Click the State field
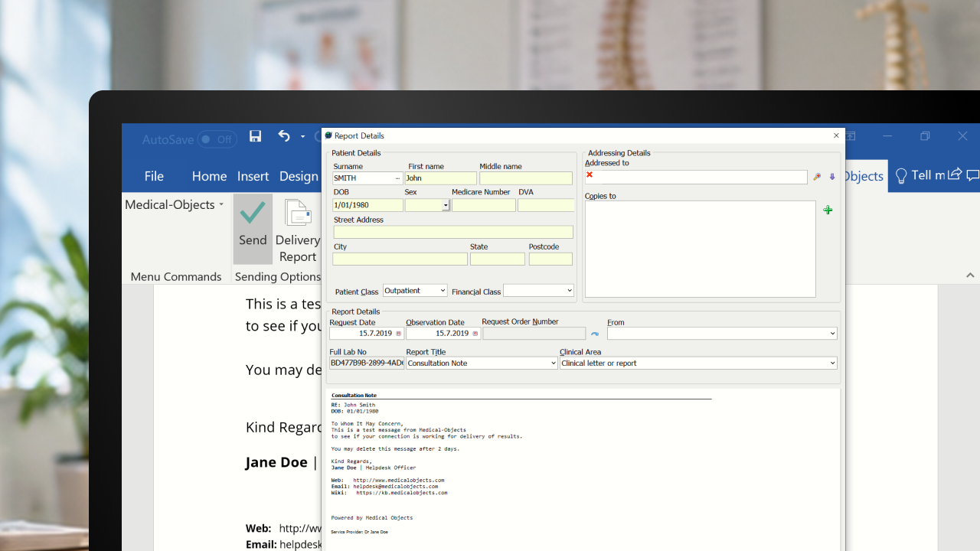The height and width of the screenshot is (551, 980). (498, 259)
